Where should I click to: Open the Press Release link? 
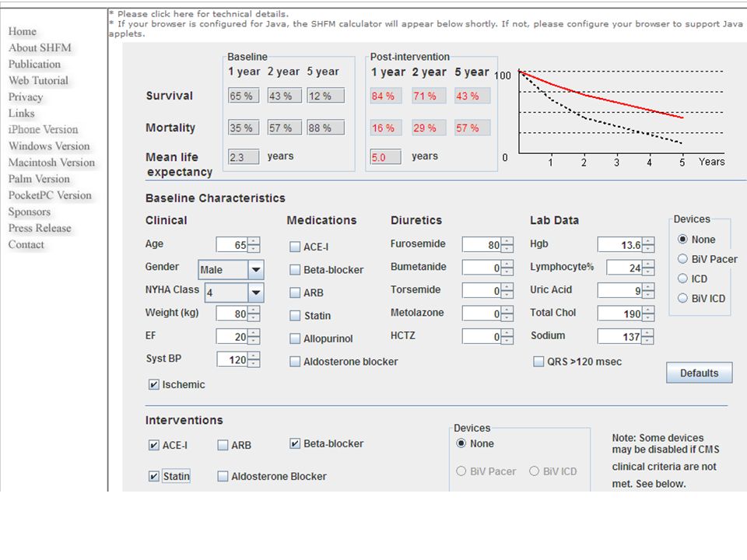click(x=40, y=228)
